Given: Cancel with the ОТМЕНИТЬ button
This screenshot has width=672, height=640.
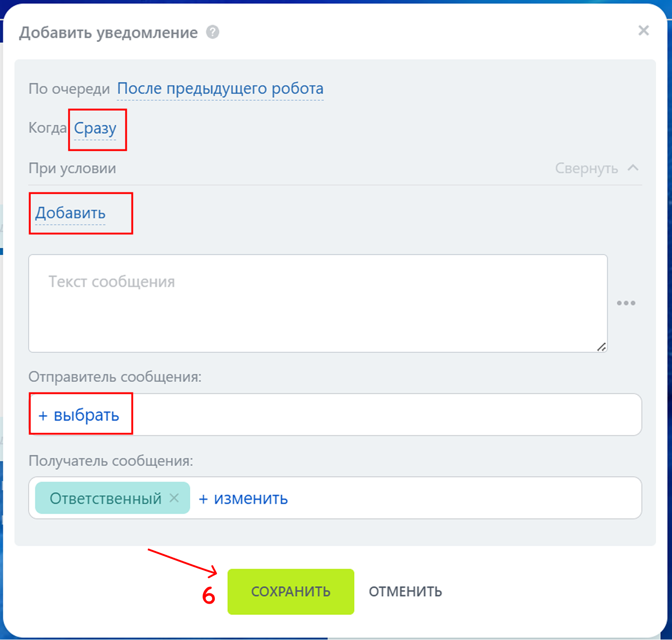Looking at the screenshot, I should 406,592.
